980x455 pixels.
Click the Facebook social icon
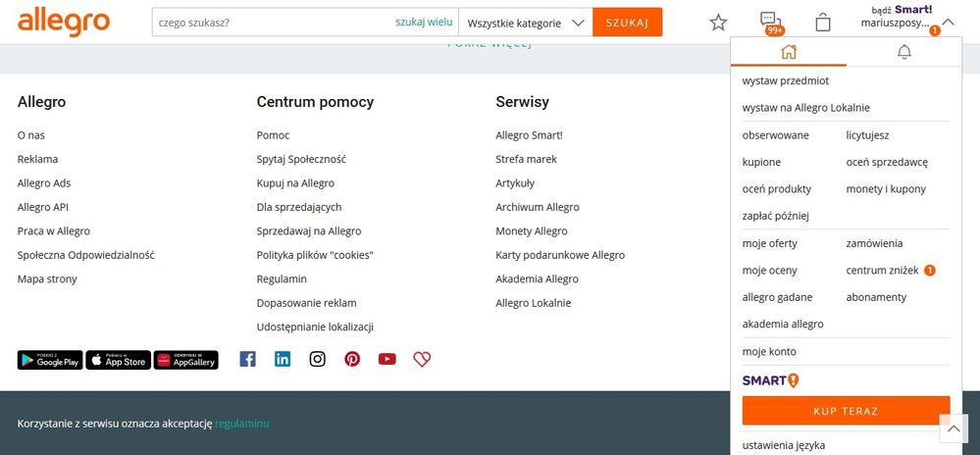click(x=247, y=359)
